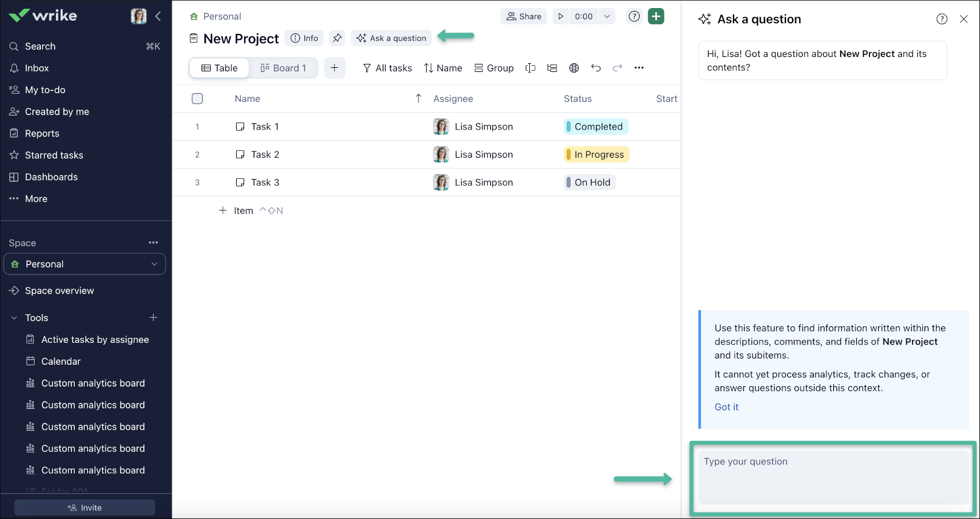980x519 pixels.
Task: Click the Invite button
Action: tap(85, 507)
